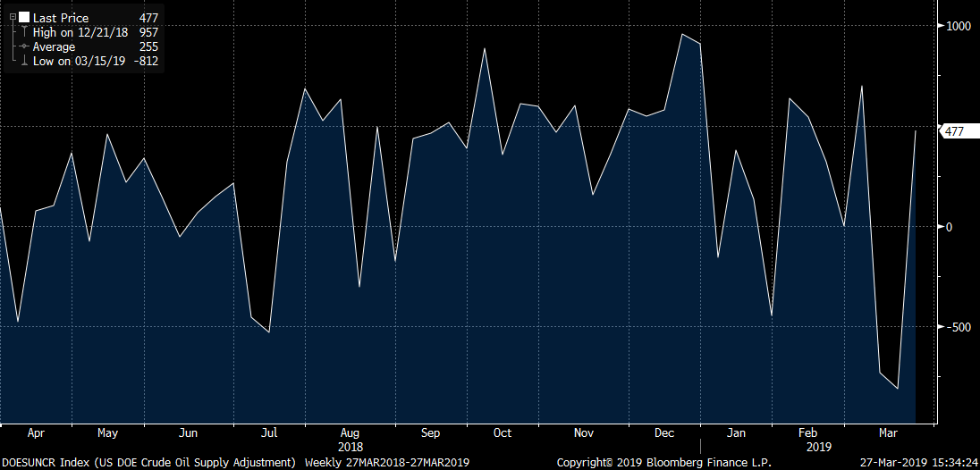Click the December peak point on chart line
The image size is (980, 470).
(x=682, y=34)
